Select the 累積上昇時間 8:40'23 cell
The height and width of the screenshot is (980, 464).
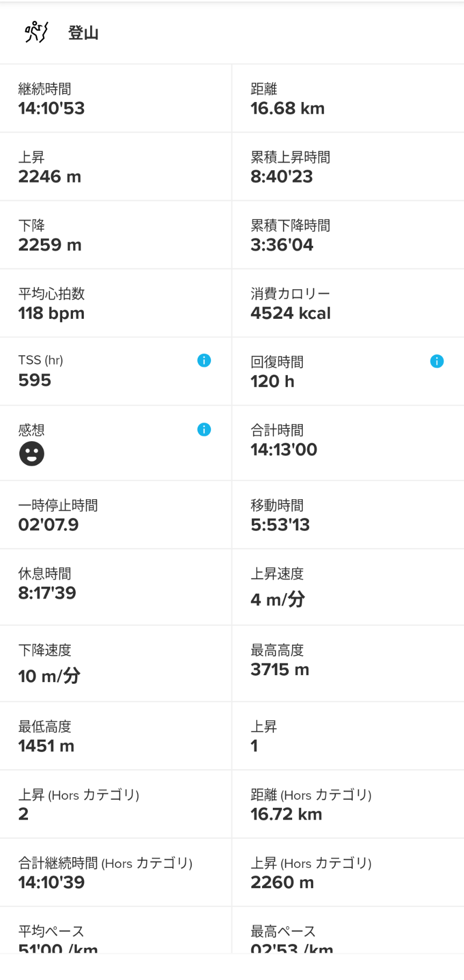pyautogui.click(x=348, y=167)
